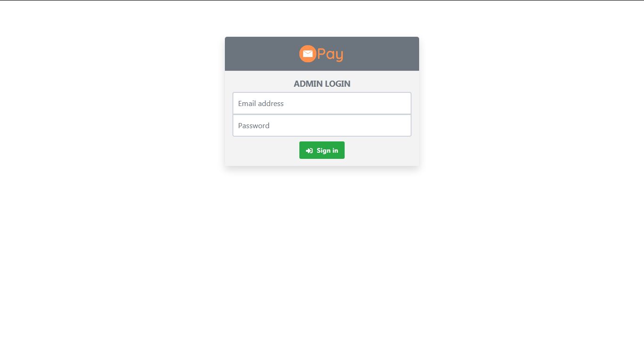The image size is (644, 362).
Task: Click the white envelope inside the orange circle
Action: click(x=308, y=54)
